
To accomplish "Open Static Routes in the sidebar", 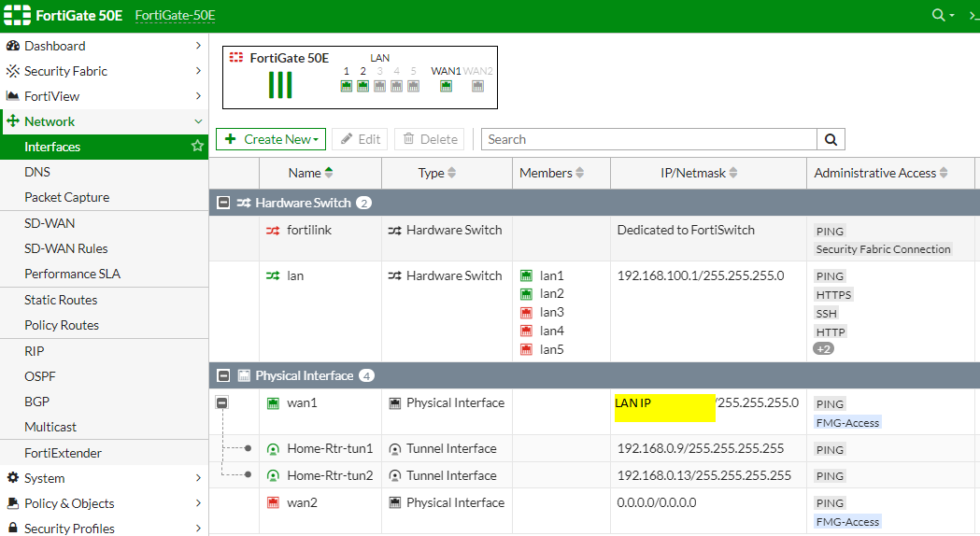I will point(61,300).
